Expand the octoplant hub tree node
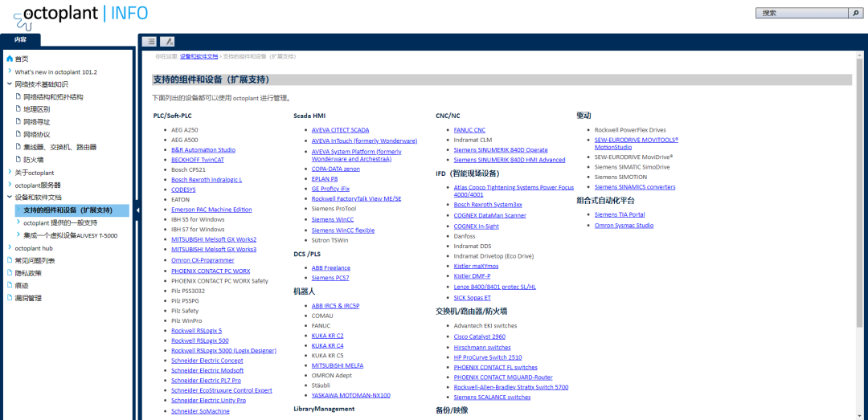The height and width of the screenshot is (420, 868). [x=10, y=248]
